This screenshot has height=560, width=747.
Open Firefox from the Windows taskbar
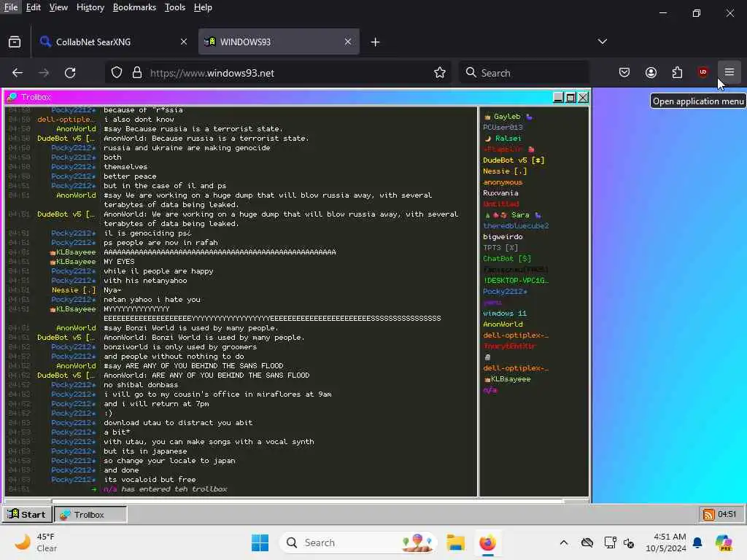tap(487, 542)
